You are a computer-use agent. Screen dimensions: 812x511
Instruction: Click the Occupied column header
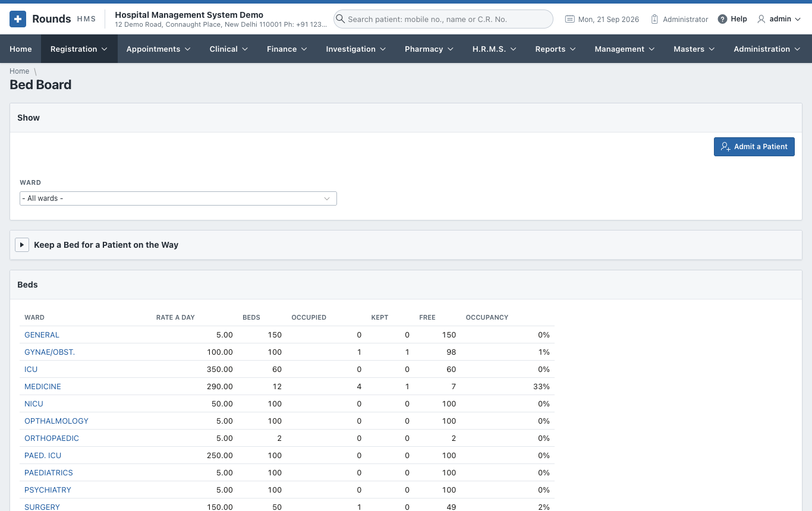tap(309, 317)
